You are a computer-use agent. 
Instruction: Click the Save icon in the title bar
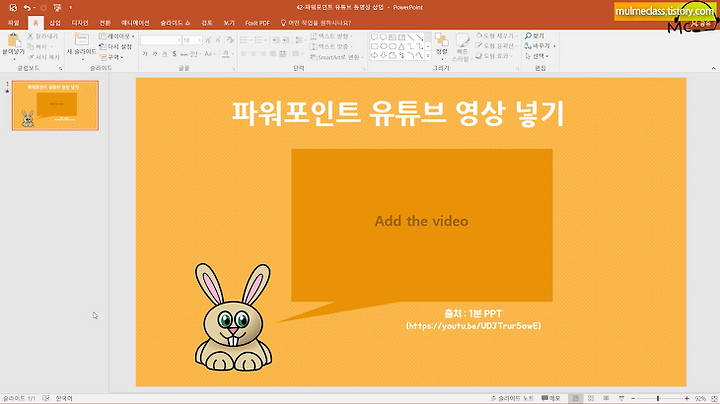point(13,8)
